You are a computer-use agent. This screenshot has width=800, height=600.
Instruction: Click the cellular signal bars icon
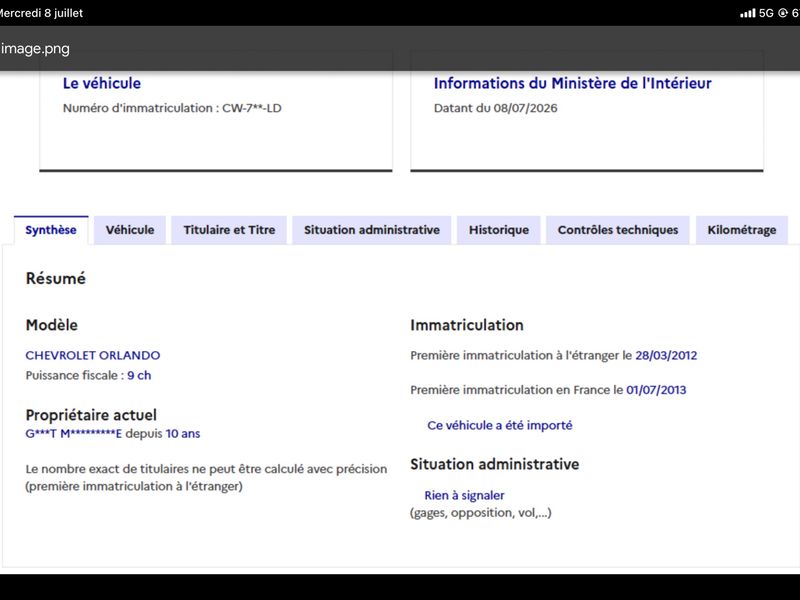(x=747, y=13)
